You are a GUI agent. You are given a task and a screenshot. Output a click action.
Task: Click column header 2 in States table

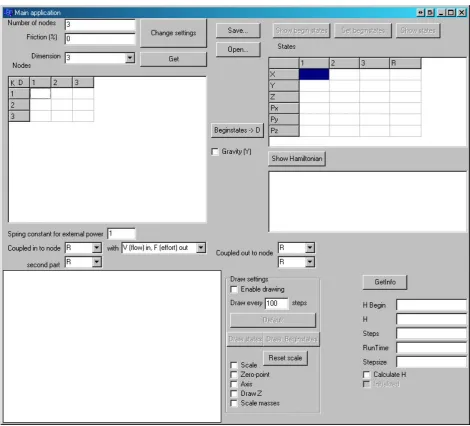pos(344,63)
